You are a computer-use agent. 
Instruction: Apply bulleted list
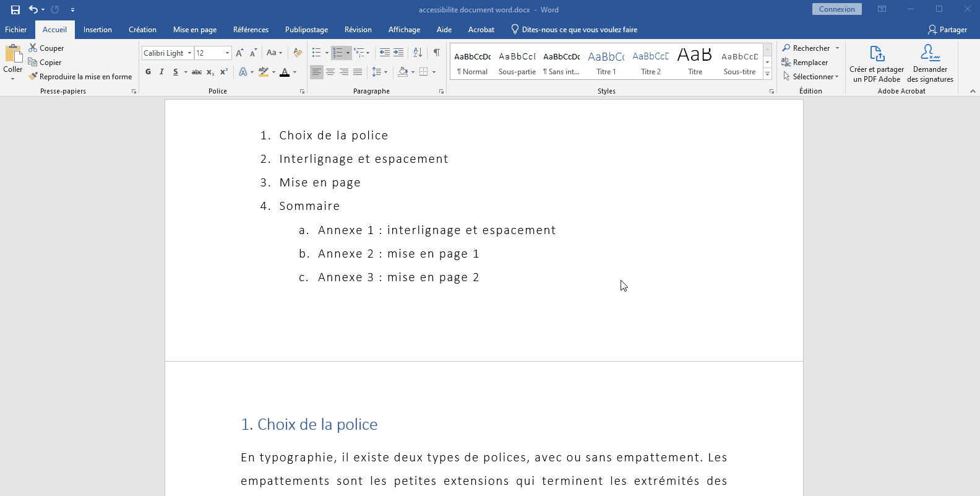pyautogui.click(x=317, y=53)
